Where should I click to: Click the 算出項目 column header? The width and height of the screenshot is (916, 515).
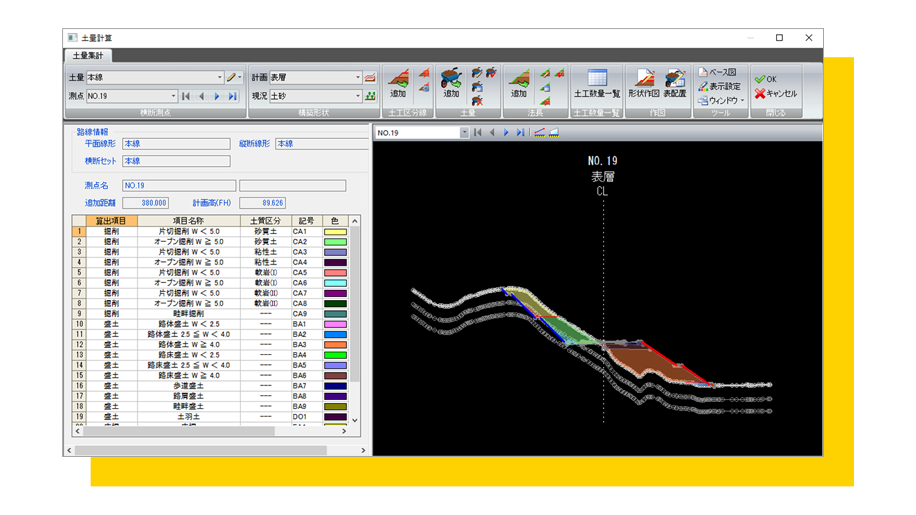111,221
